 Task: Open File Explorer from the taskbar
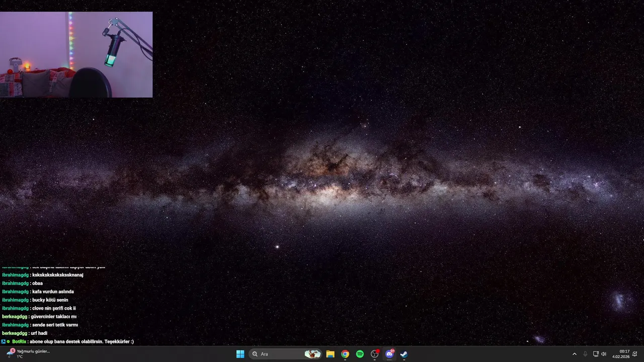[330, 354]
